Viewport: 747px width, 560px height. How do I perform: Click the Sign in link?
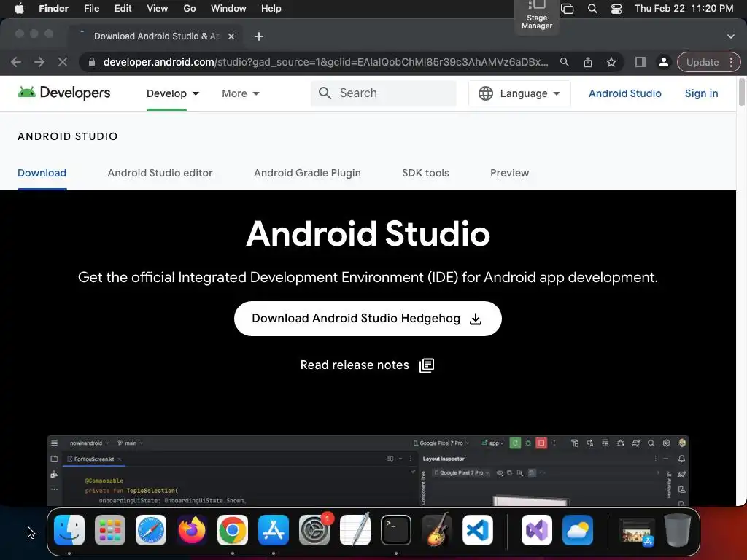click(x=701, y=93)
